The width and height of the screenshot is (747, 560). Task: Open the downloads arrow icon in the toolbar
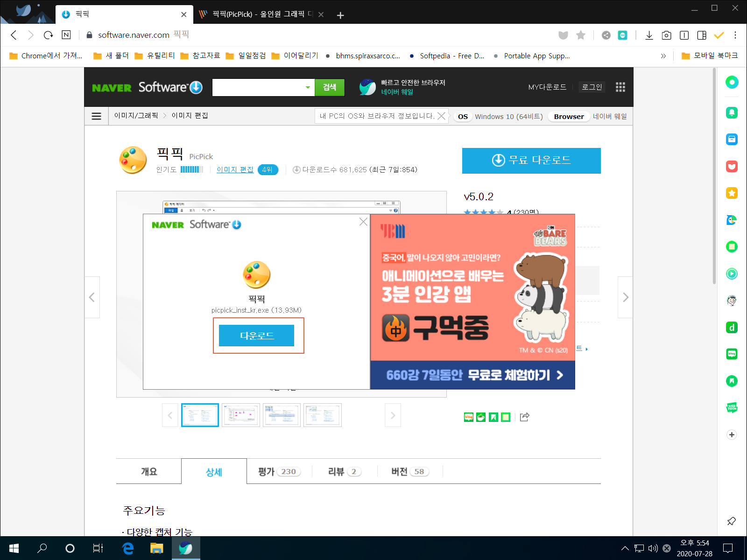click(649, 35)
